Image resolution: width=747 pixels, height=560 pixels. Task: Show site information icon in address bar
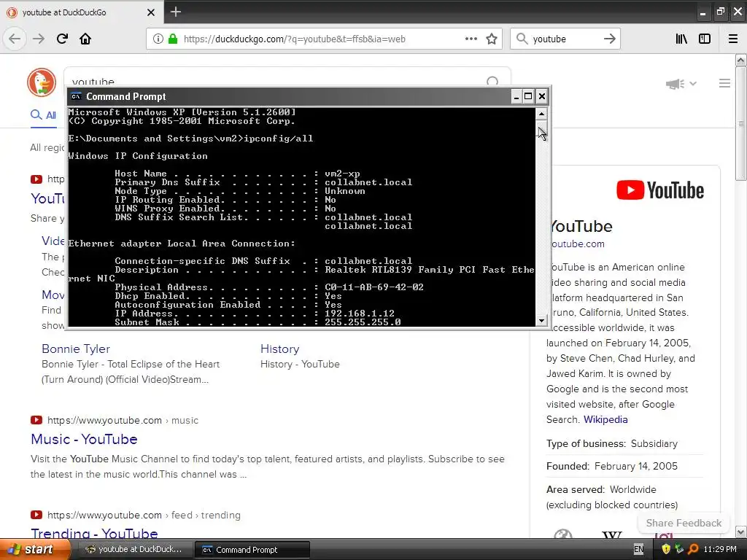158,39
